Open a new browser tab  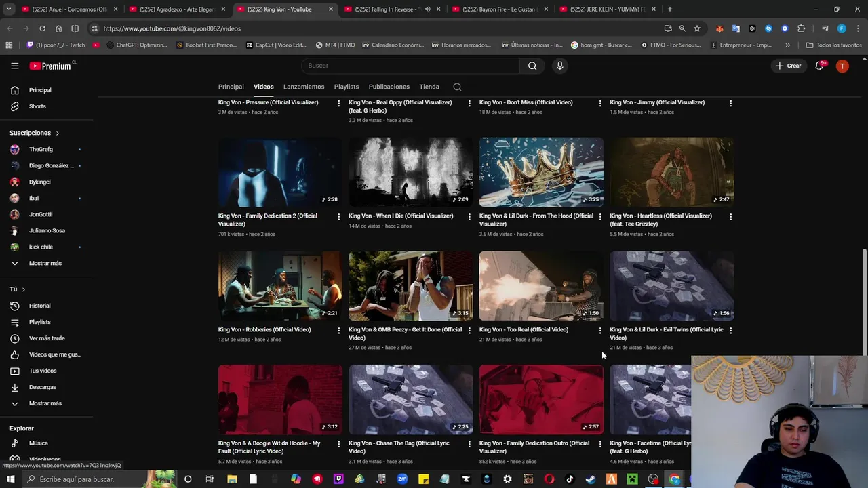(669, 9)
